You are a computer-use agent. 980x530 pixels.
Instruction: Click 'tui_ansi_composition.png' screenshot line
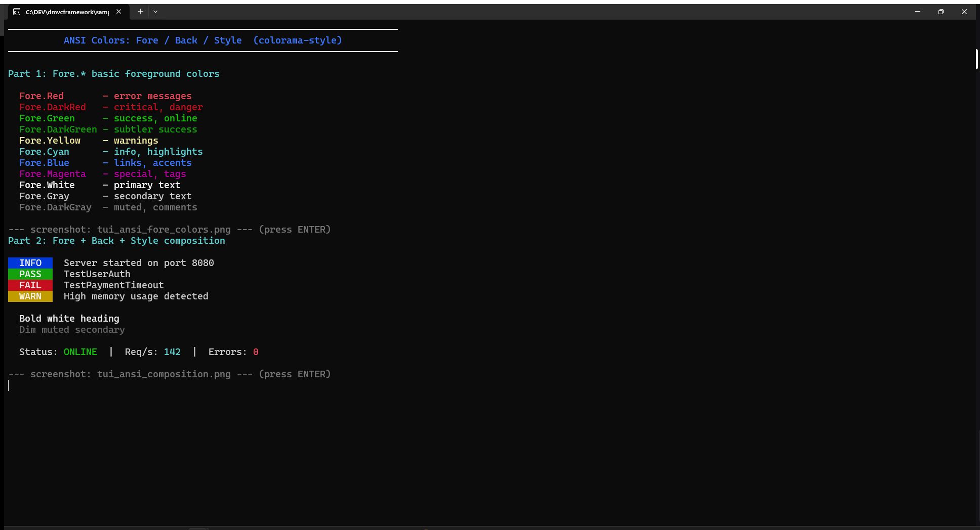click(x=170, y=374)
